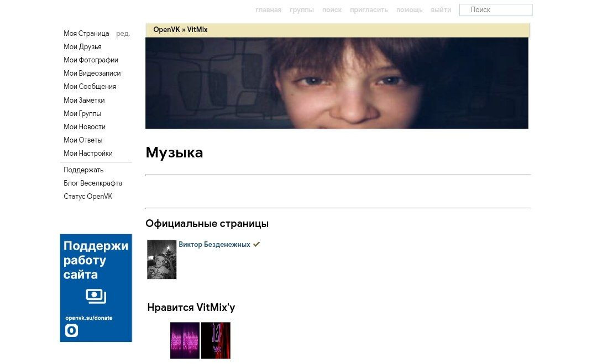
Task: Open помощь from the top bar
Action: click(409, 10)
